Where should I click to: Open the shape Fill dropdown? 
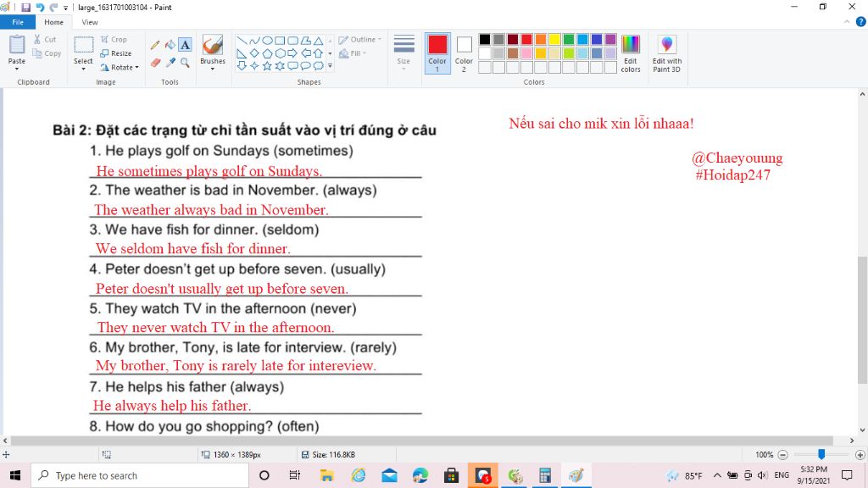coord(353,53)
